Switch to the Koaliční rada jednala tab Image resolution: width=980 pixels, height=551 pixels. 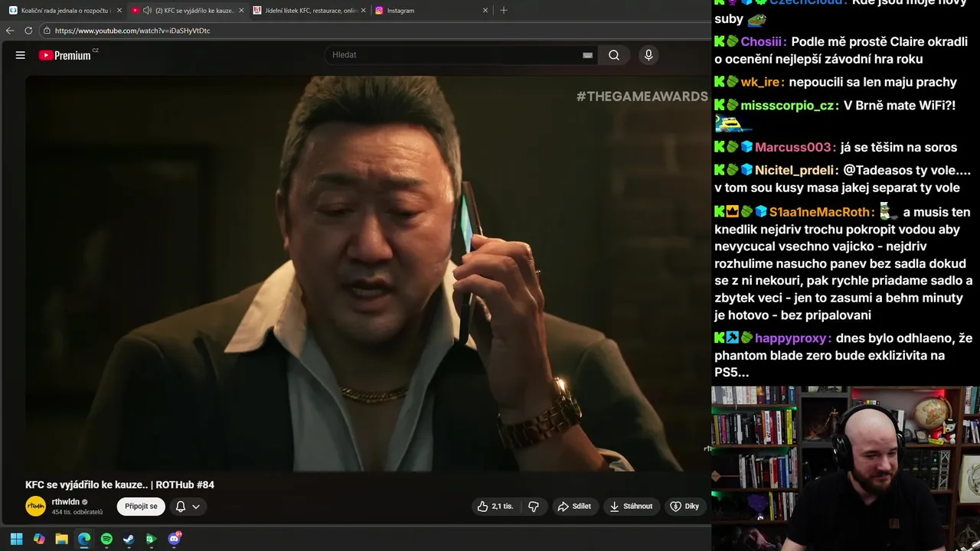click(64, 11)
